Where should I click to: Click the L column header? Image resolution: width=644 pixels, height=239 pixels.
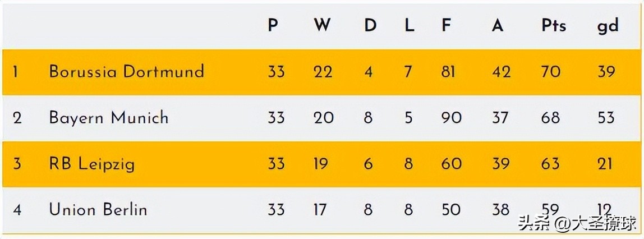tap(410, 26)
